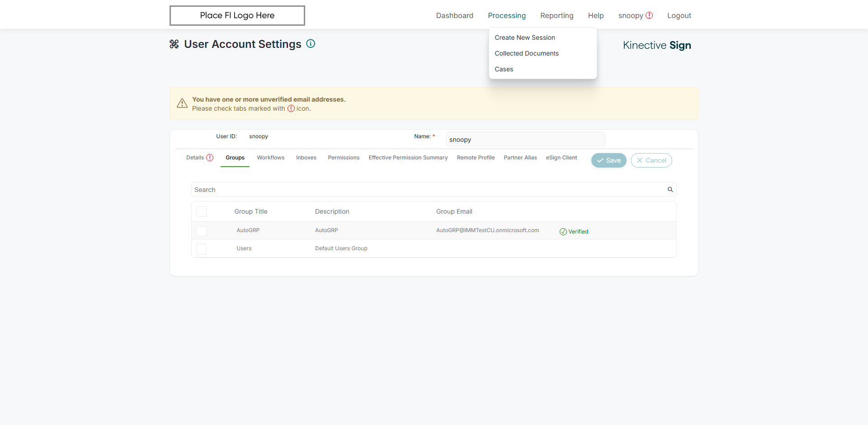Image resolution: width=868 pixels, height=425 pixels.
Task: Switch to the Workflows tab
Action: [270, 158]
